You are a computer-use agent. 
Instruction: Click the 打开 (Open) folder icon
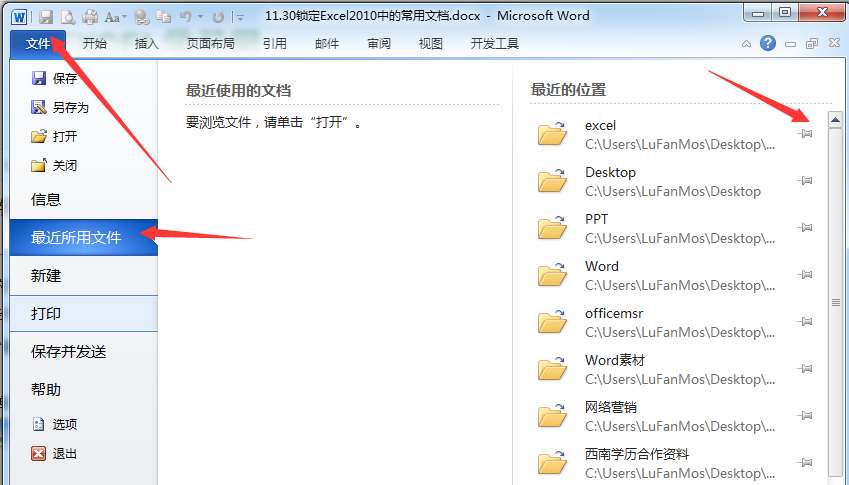[x=39, y=136]
